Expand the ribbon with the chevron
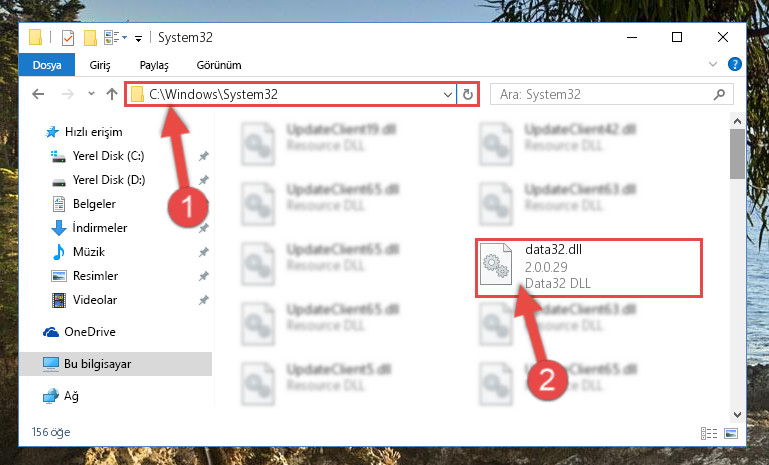The height and width of the screenshot is (465, 769). click(x=713, y=64)
